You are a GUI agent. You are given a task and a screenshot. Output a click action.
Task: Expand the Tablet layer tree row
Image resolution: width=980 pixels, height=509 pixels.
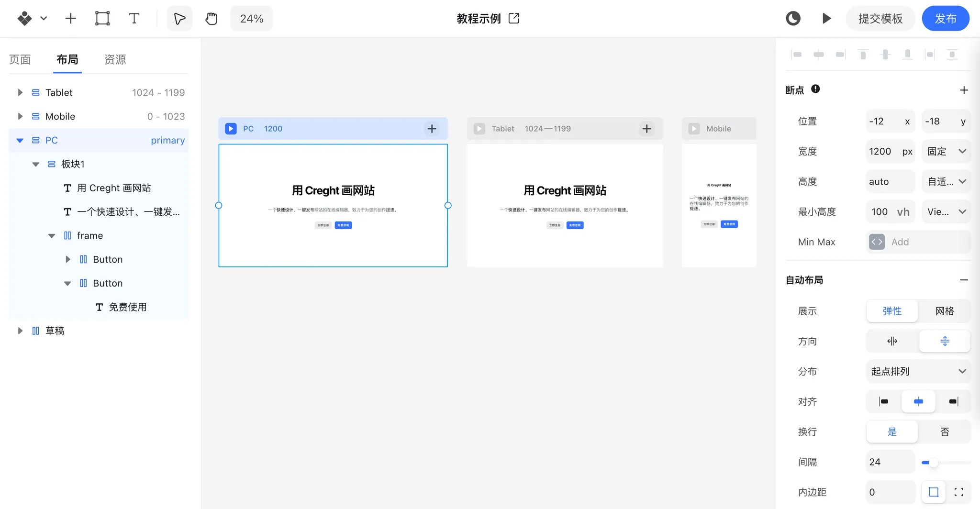(x=20, y=92)
